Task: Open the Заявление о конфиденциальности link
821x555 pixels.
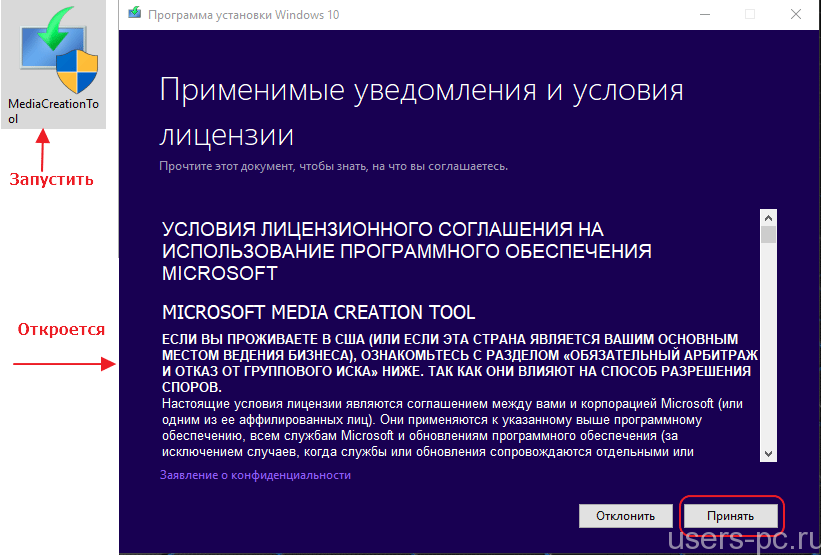Action: click(256, 475)
